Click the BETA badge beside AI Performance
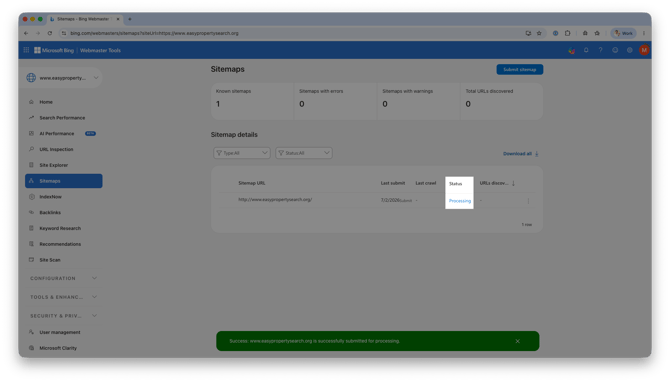Screen dimensions: 670x382 90,133
